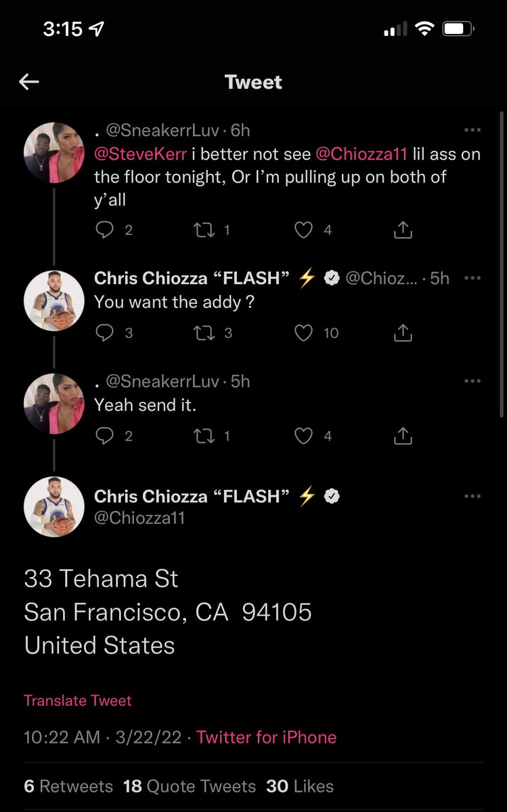Reply to the first @SneakerrLuv tweet
This screenshot has height=812, width=507.
tap(104, 230)
